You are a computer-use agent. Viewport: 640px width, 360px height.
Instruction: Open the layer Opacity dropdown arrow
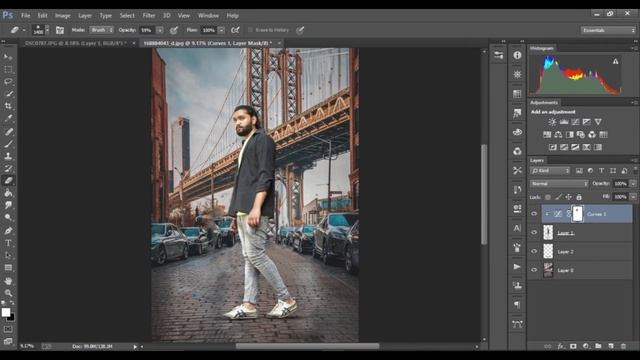click(633, 184)
